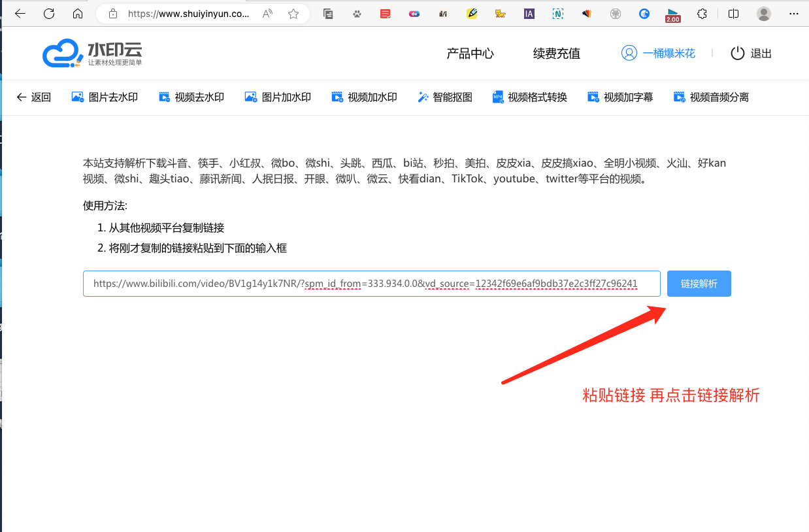Click the 链接解析 parse button
This screenshot has height=532, width=809.
point(699,284)
